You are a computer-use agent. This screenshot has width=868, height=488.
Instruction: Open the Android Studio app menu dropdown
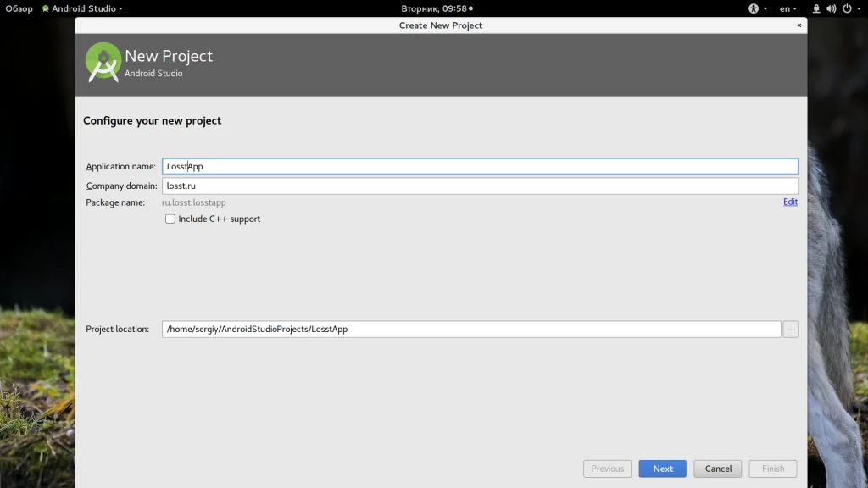(82, 8)
